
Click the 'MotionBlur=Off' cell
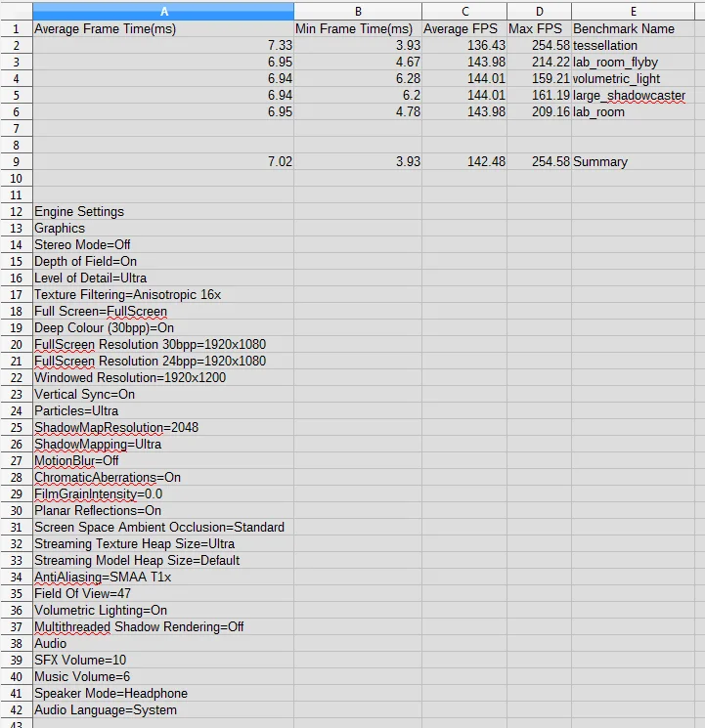point(163,460)
